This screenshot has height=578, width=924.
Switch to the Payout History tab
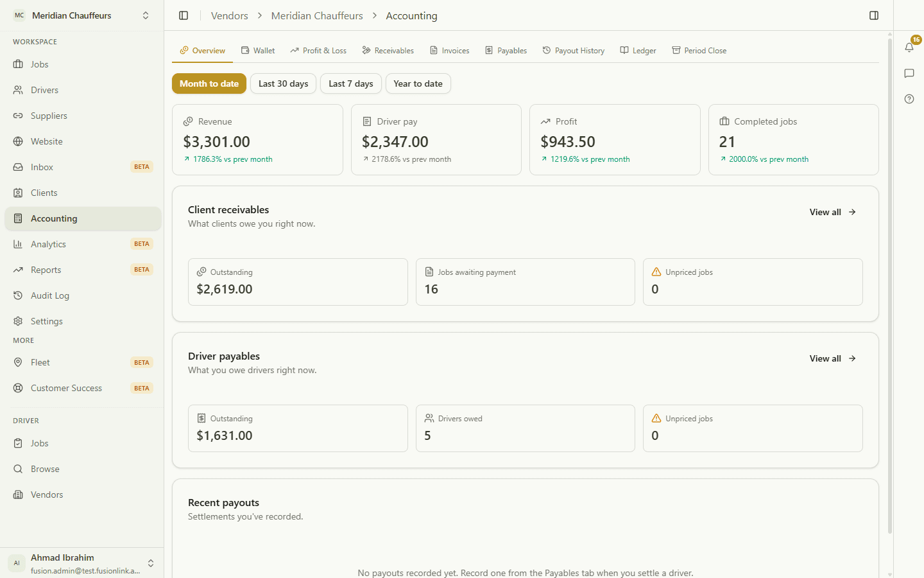tap(574, 51)
